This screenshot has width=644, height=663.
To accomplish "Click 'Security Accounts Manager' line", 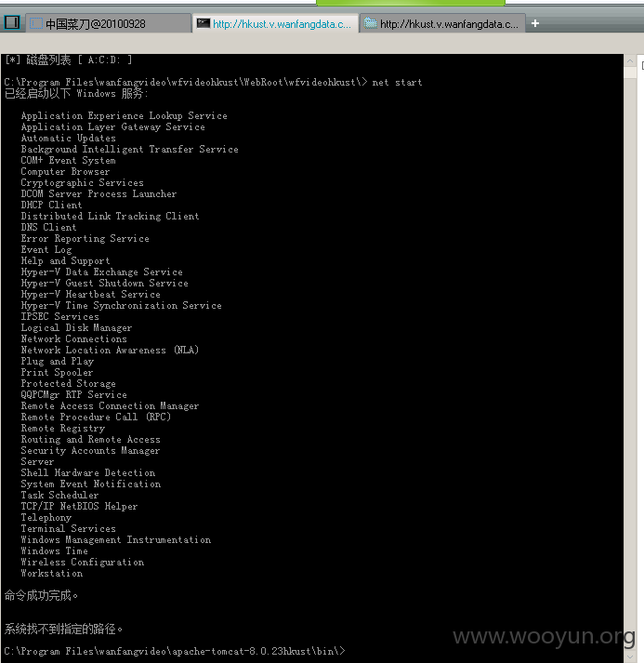I will (90, 451).
